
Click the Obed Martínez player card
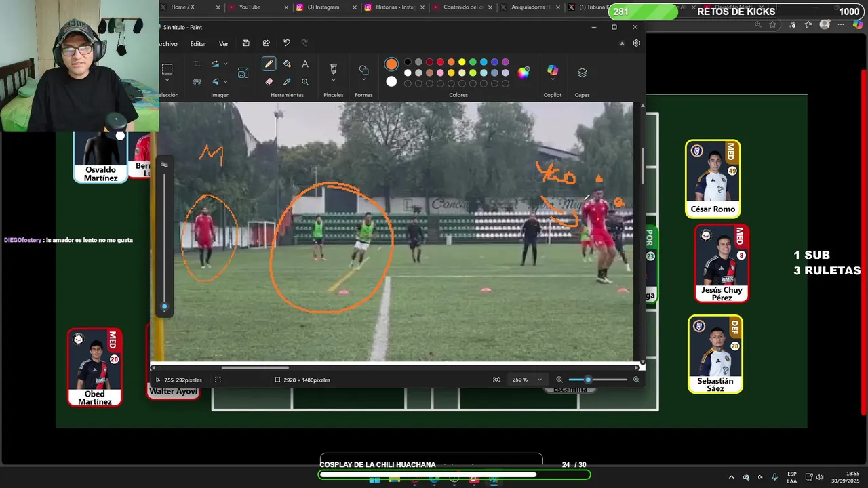pyautogui.click(x=95, y=367)
